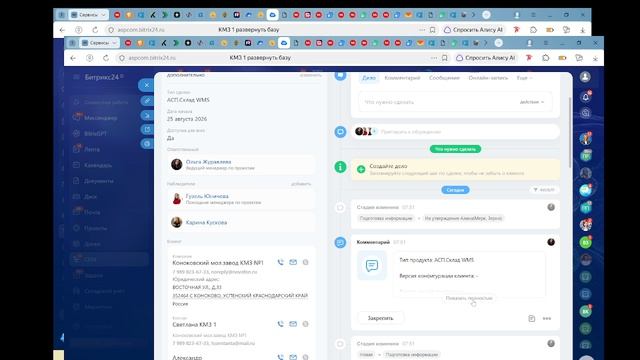Click the extensions puzzle icon in the front browser toolbar
Viewport: 640px width, 360px height.
point(546,58)
